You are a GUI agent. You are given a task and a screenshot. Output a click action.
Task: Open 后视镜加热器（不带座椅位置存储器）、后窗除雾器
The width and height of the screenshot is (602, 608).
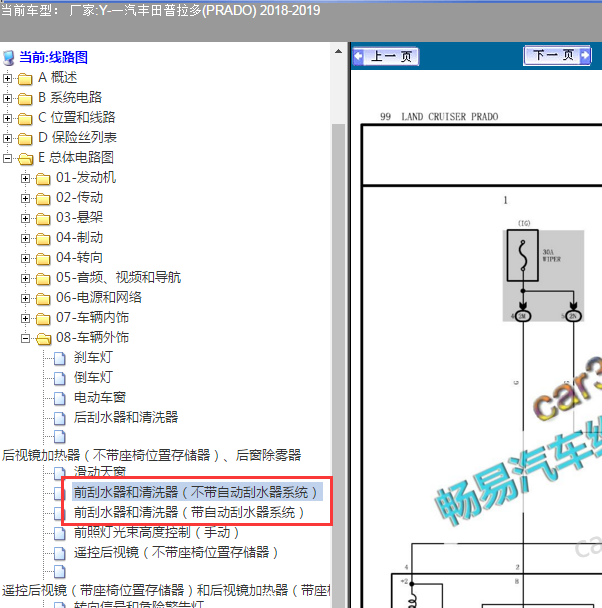tap(151, 455)
